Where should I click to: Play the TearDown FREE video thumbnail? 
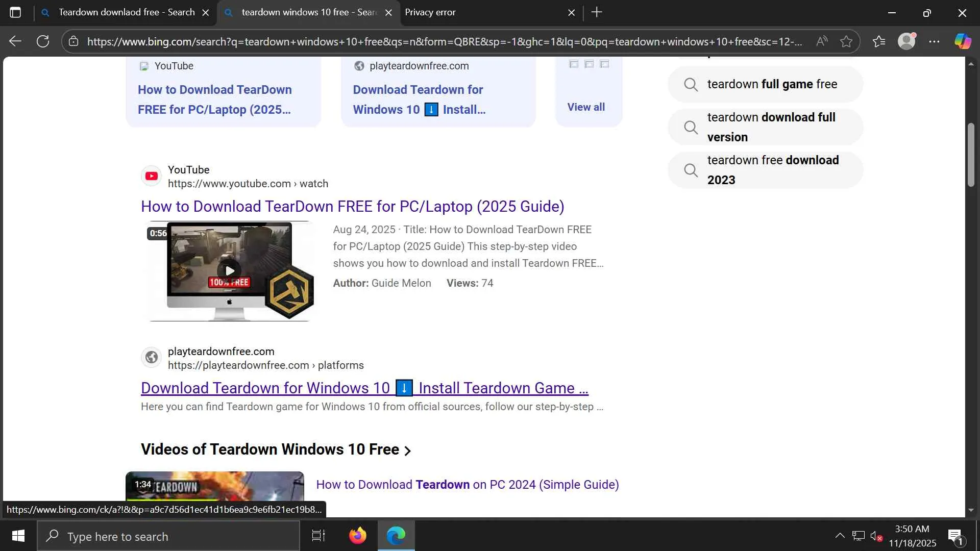[230, 271]
